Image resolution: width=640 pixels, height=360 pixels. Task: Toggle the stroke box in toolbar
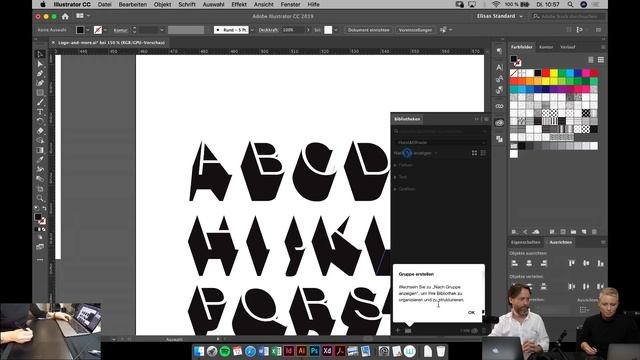[x=42, y=221]
